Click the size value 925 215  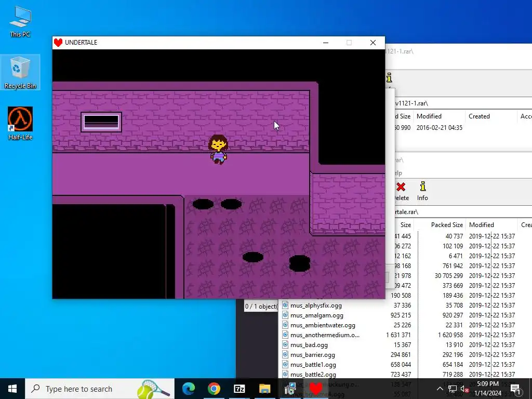pyautogui.click(x=401, y=315)
